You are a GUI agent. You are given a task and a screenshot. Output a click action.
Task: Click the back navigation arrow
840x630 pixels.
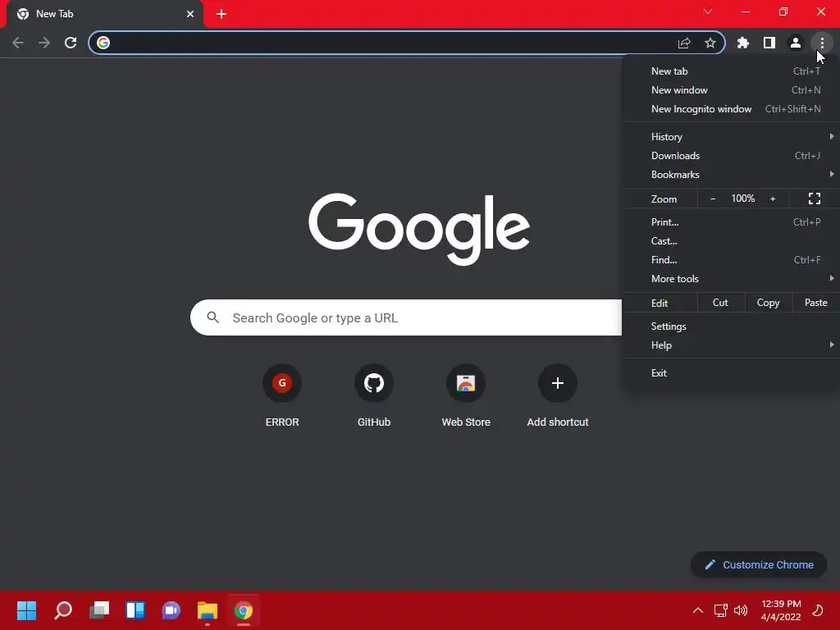click(x=18, y=43)
